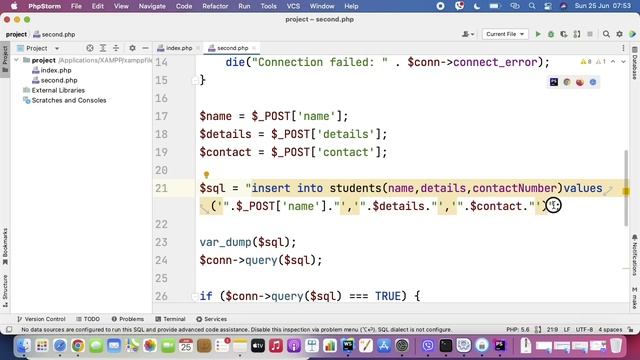Viewport: 640px width, 360px height.
Task: Click the yellow warning stripe marker
Action: click(x=626, y=191)
